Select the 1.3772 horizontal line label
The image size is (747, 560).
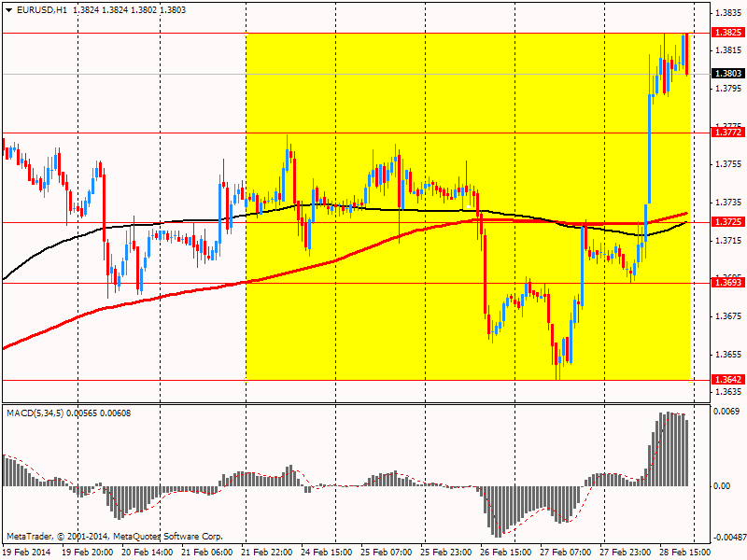[x=728, y=133]
